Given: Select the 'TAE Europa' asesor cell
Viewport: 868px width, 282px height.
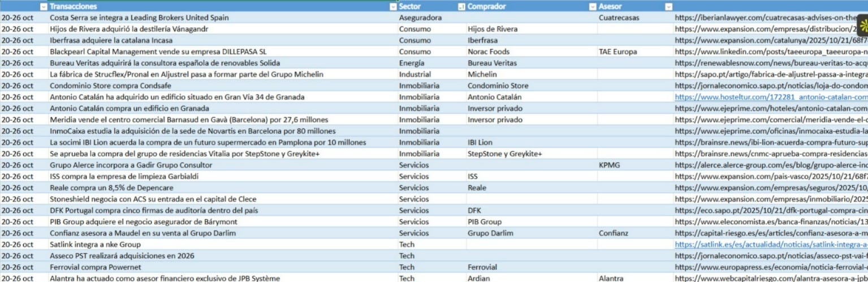Looking at the screenshot, I should [x=635, y=52].
